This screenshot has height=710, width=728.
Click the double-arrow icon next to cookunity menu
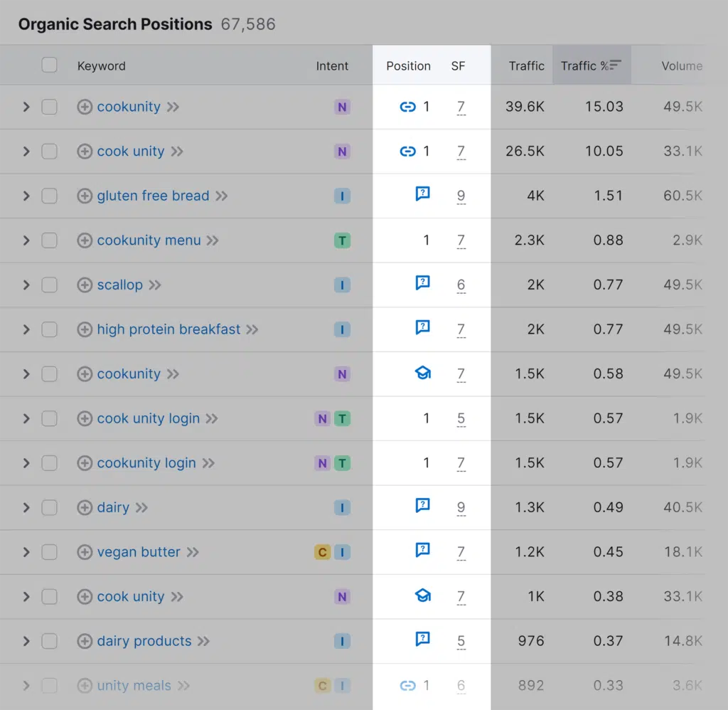pos(213,240)
